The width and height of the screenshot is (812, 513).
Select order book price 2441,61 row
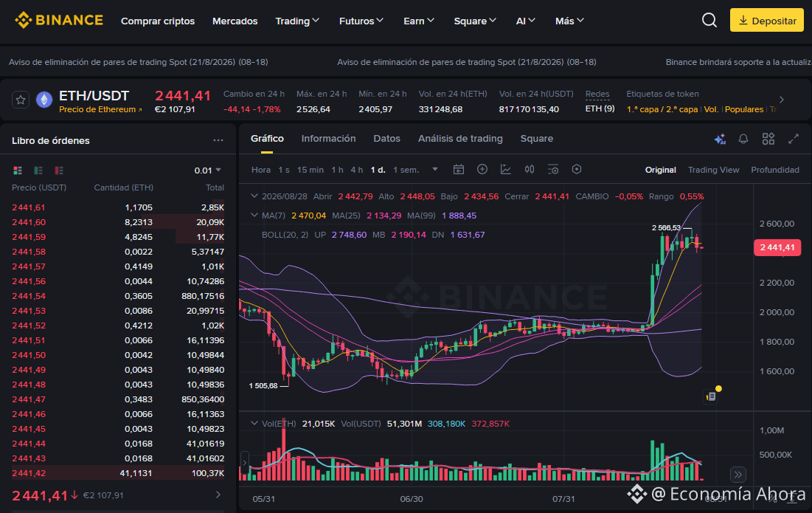pos(118,207)
